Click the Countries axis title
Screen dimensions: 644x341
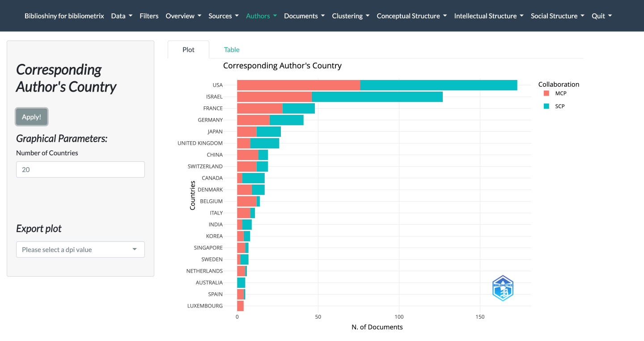point(193,195)
